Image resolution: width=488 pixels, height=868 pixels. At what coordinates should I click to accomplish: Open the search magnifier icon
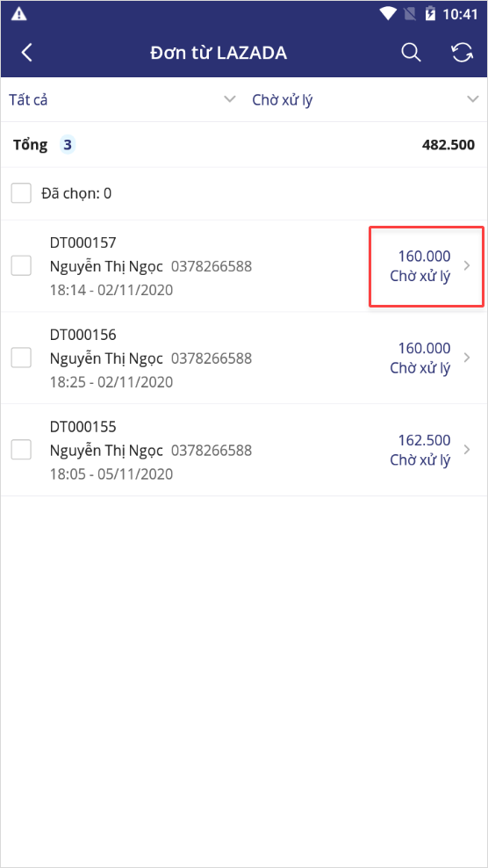(x=411, y=53)
